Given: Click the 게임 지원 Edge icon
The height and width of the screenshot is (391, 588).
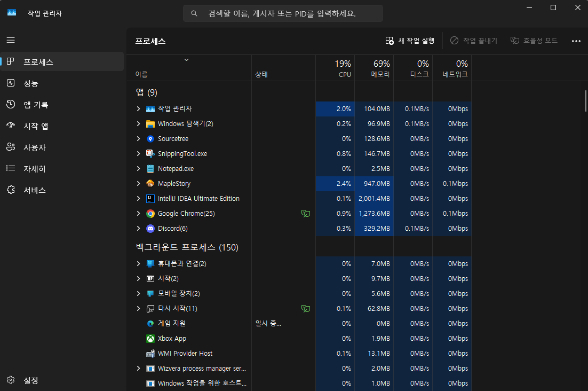Looking at the screenshot, I should pyautogui.click(x=150, y=324).
